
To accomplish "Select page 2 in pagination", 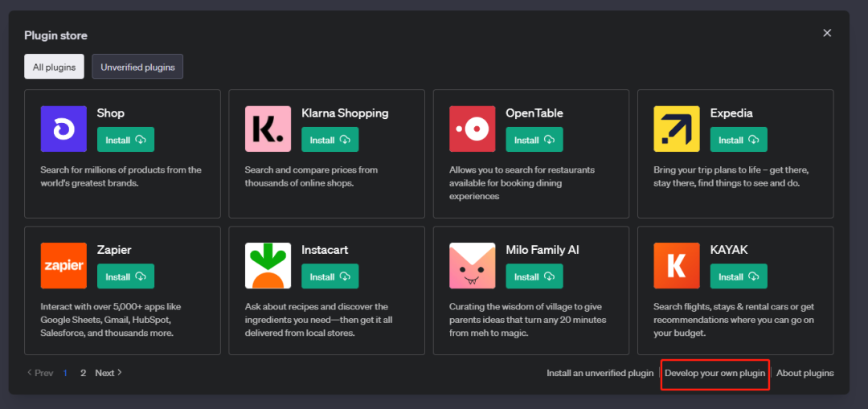I will tap(83, 373).
